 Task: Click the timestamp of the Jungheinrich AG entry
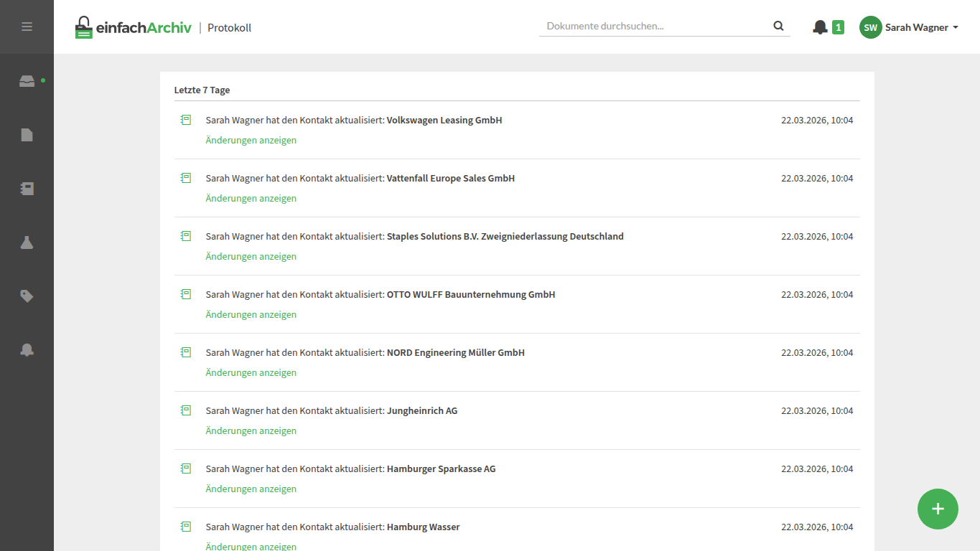pyautogui.click(x=817, y=410)
